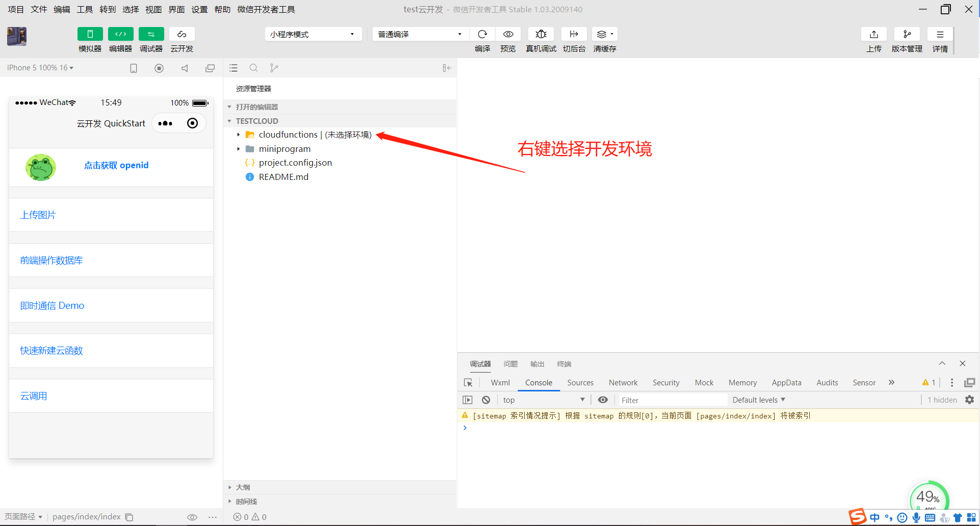Toggle the 调试器 debugger panel button
The width and height of the screenshot is (980, 526).
[151, 34]
